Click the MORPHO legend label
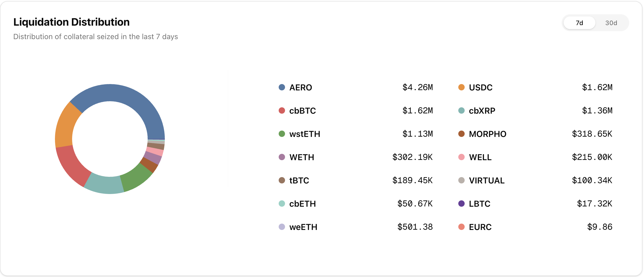The image size is (644, 277). coord(487,134)
